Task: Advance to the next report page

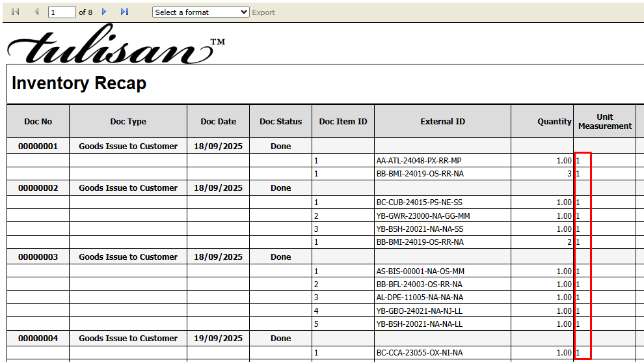Action: (x=104, y=12)
